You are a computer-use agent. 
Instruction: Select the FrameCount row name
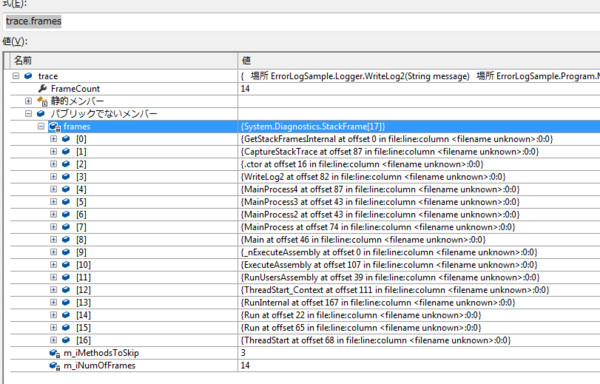coord(75,89)
